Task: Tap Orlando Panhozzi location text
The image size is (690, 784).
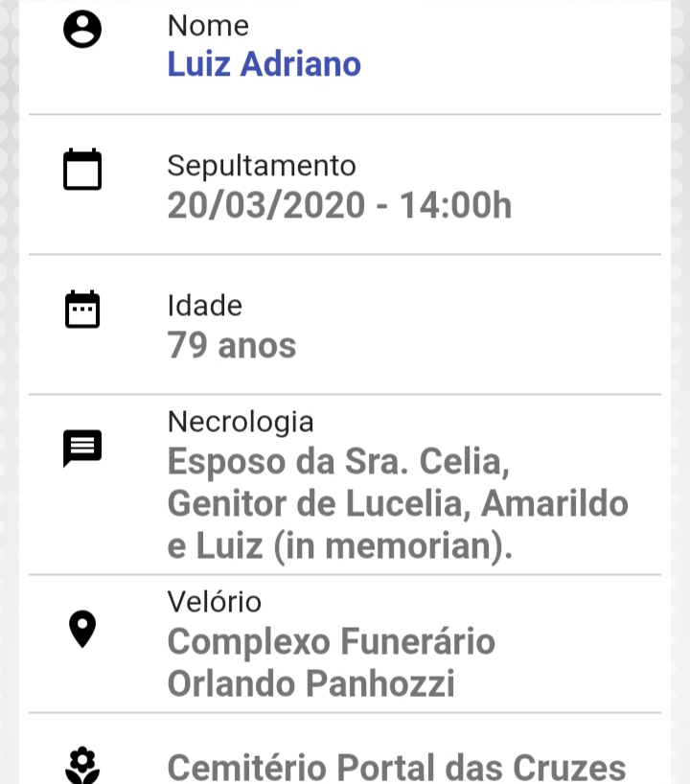Action: click(311, 683)
